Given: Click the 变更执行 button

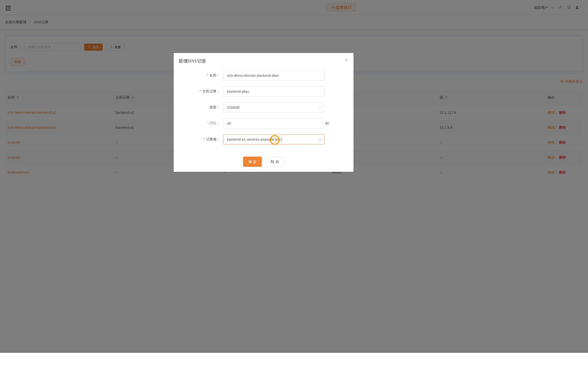Looking at the screenshot, I should [x=341, y=7].
